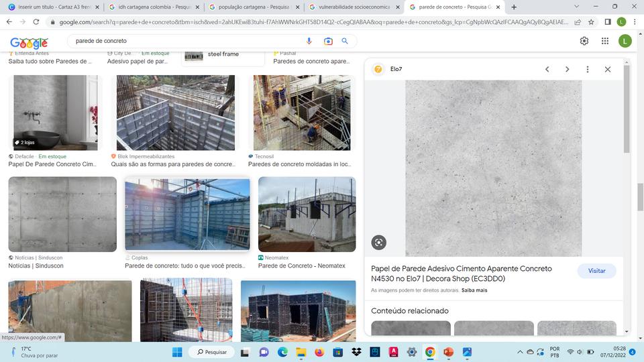Switch to 'idh cartagena colombia' tab

point(153,7)
